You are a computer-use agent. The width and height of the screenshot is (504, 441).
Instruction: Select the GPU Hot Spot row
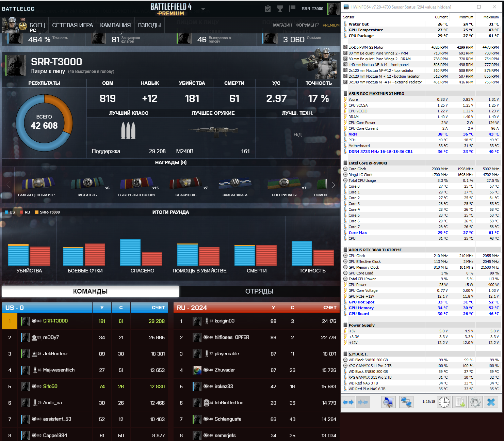[x=421, y=302]
